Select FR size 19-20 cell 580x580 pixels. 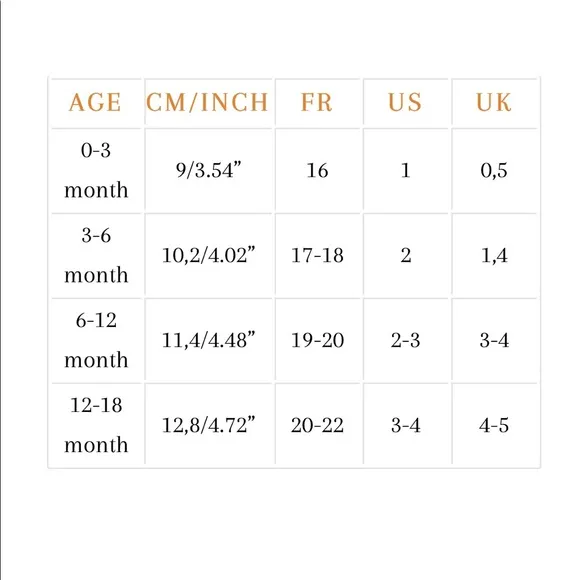click(x=317, y=340)
